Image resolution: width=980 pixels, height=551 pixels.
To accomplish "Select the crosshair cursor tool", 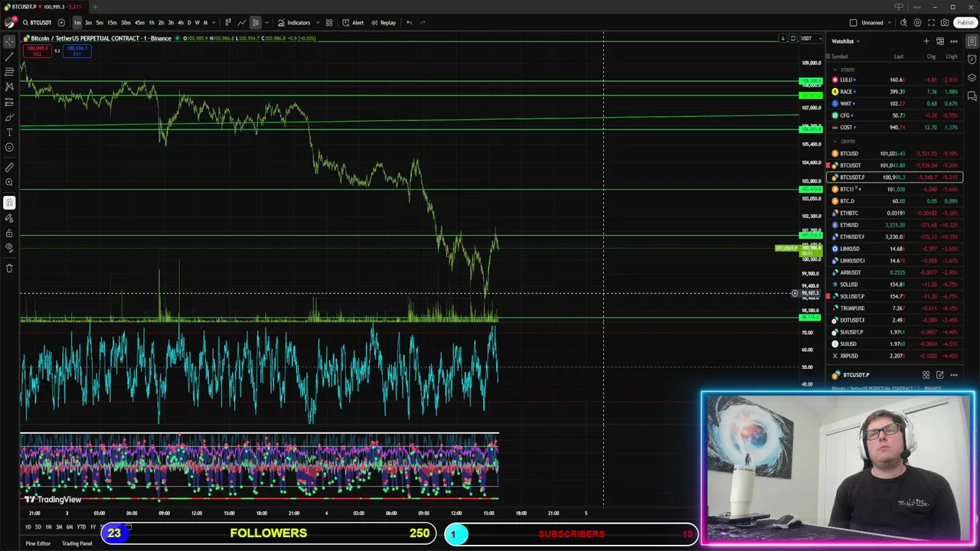I will (9, 41).
